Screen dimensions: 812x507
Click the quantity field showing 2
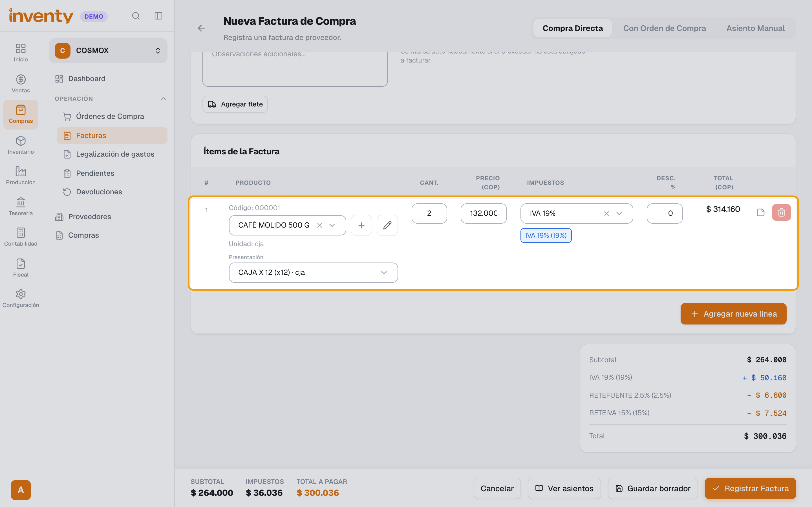click(429, 213)
